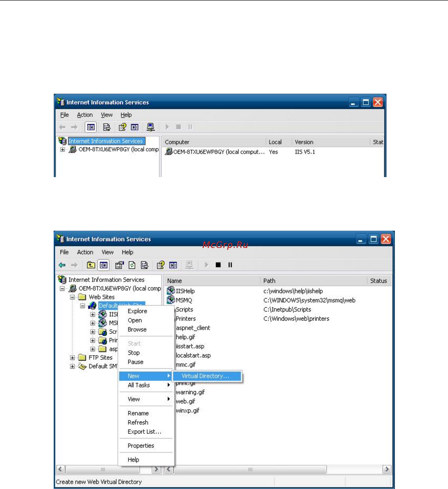Click the pane toggle icon left of the computer icon, upper toolbar
The width and height of the screenshot is (448, 489).
pyautogui.click(x=135, y=127)
